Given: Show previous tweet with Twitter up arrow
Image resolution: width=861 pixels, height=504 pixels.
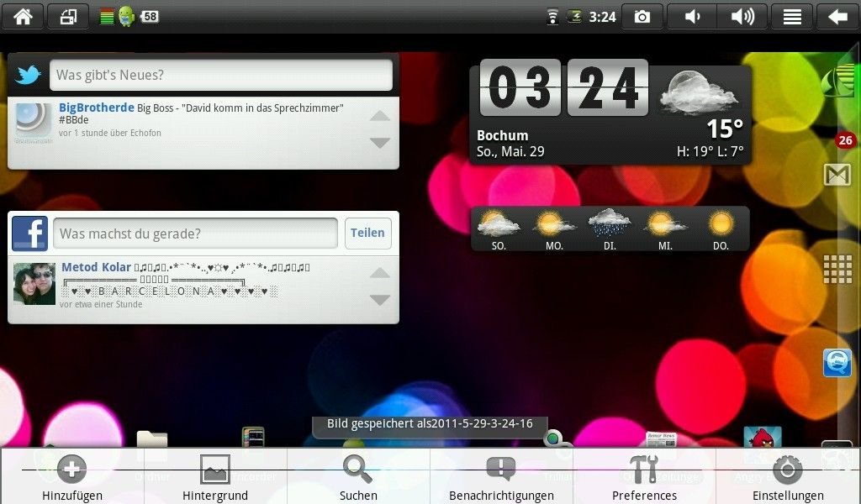Looking at the screenshot, I should tap(380, 116).
